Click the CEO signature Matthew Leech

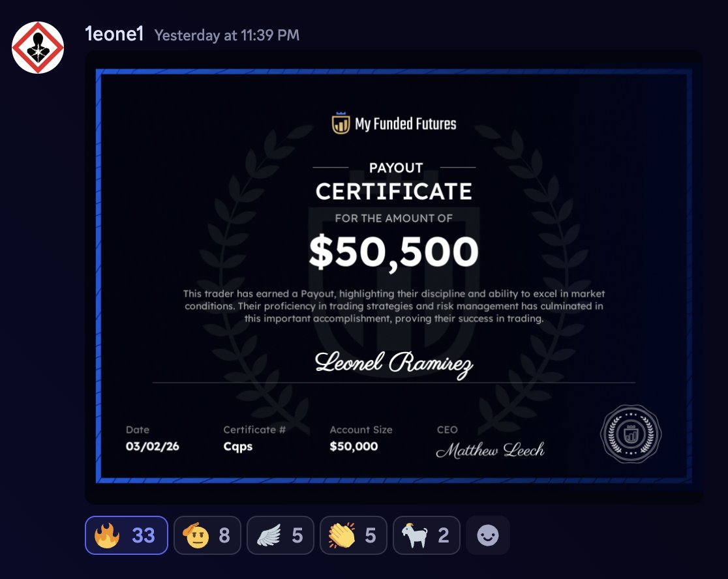[491, 450]
